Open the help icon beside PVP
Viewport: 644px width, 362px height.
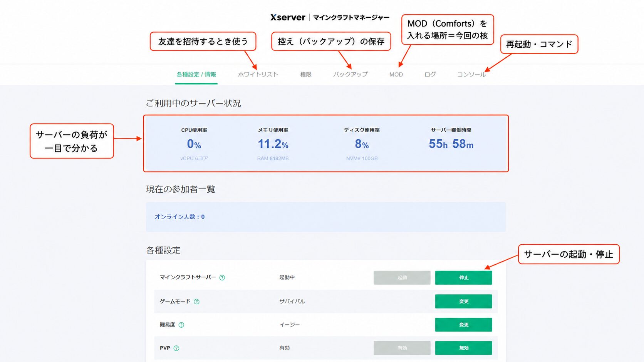pyautogui.click(x=176, y=348)
